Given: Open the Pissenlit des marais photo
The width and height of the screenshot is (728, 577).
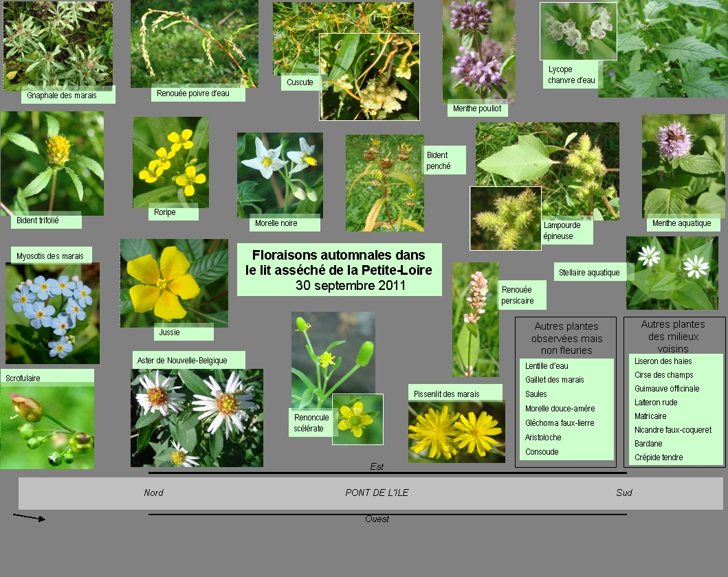Looking at the screenshot, I should [456, 431].
